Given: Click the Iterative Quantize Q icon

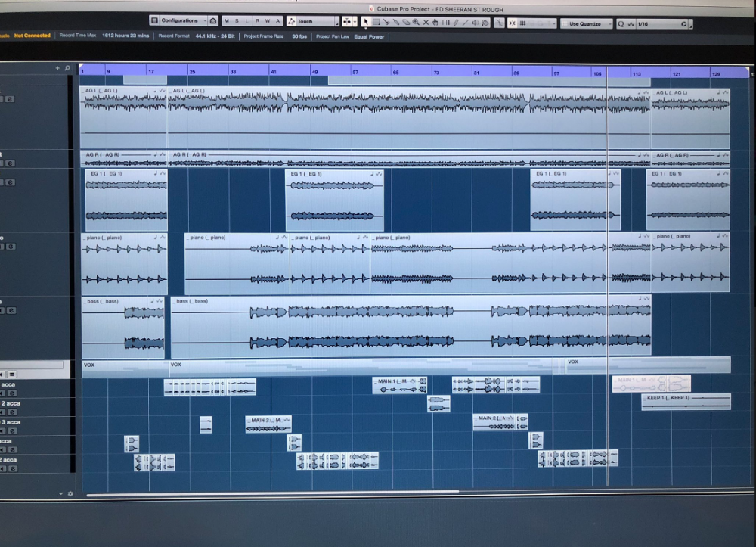Looking at the screenshot, I should coord(621,23).
